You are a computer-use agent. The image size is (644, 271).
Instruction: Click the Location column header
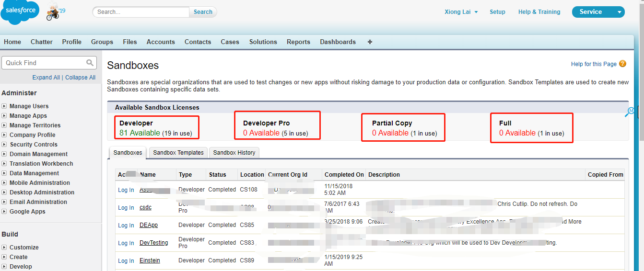pyautogui.click(x=252, y=175)
